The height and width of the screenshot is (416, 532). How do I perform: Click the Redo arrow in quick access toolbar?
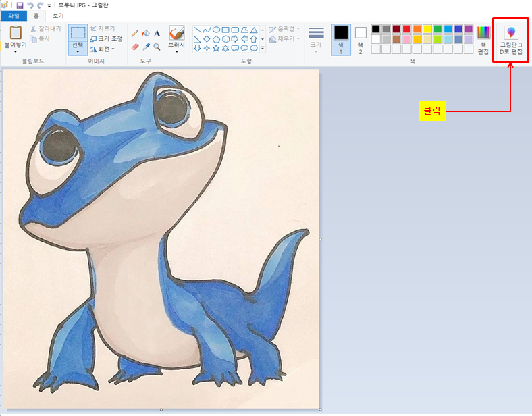coord(41,5)
